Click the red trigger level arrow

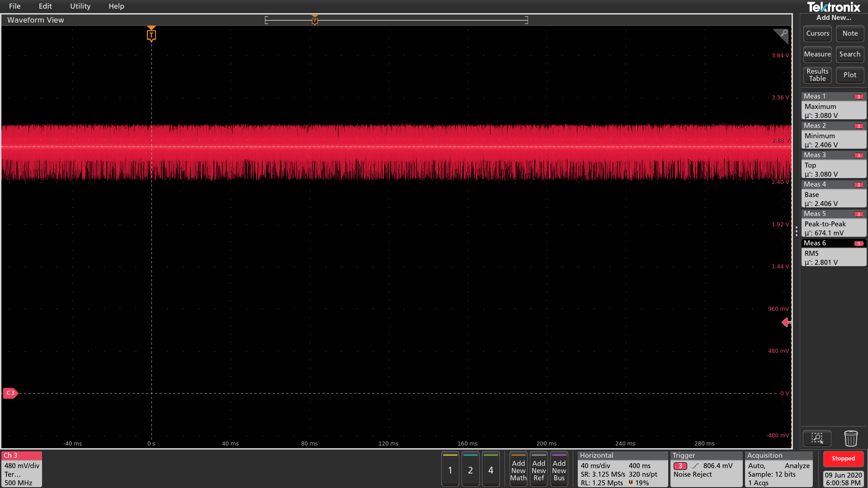tap(786, 323)
